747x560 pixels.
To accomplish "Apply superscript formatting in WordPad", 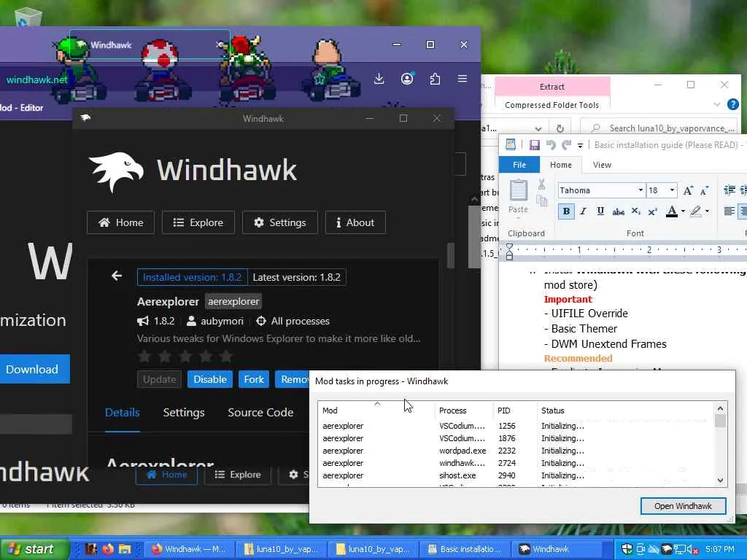I will [x=653, y=211].
